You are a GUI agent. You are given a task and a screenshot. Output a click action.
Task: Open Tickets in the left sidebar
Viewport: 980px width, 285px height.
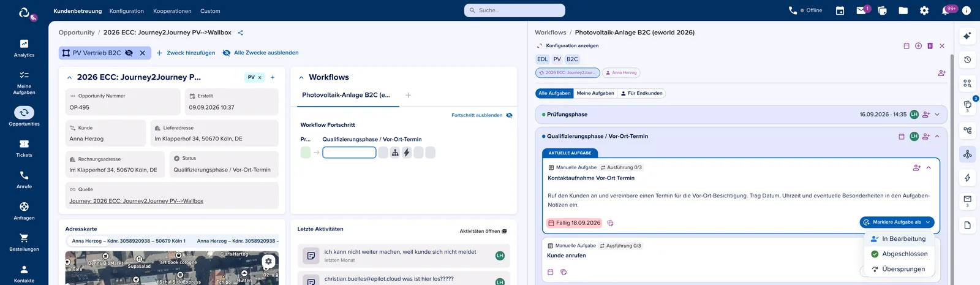[24, 148]
